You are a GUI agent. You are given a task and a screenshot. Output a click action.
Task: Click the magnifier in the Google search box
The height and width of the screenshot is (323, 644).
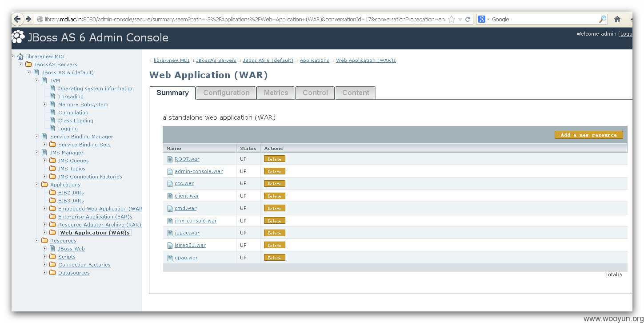[603, 19]
